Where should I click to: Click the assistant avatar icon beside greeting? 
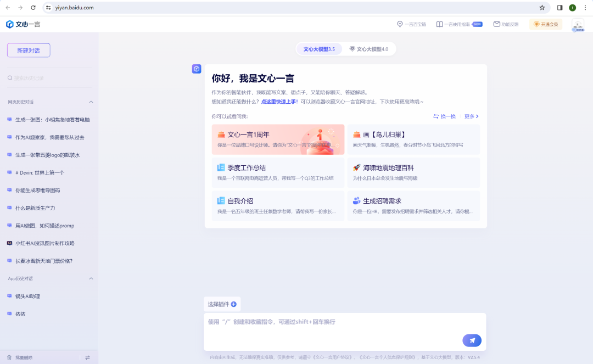(x=196, y=69)
